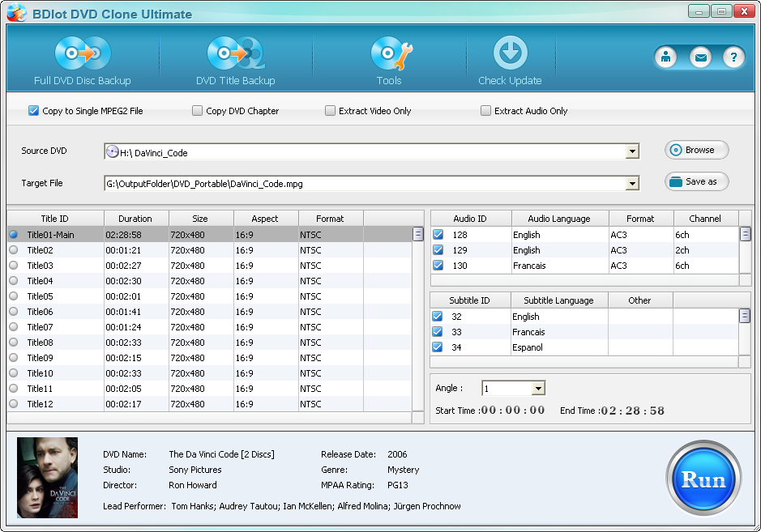Click the BDlot app logo in title bar
The height and width of the screenshot is (532, 761).
16,13
